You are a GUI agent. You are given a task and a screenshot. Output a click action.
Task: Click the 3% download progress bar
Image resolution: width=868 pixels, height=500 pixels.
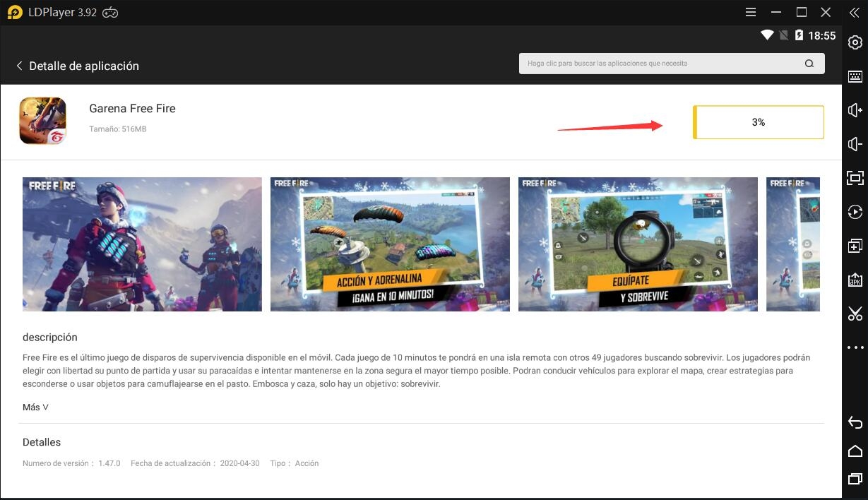(759, 122)
